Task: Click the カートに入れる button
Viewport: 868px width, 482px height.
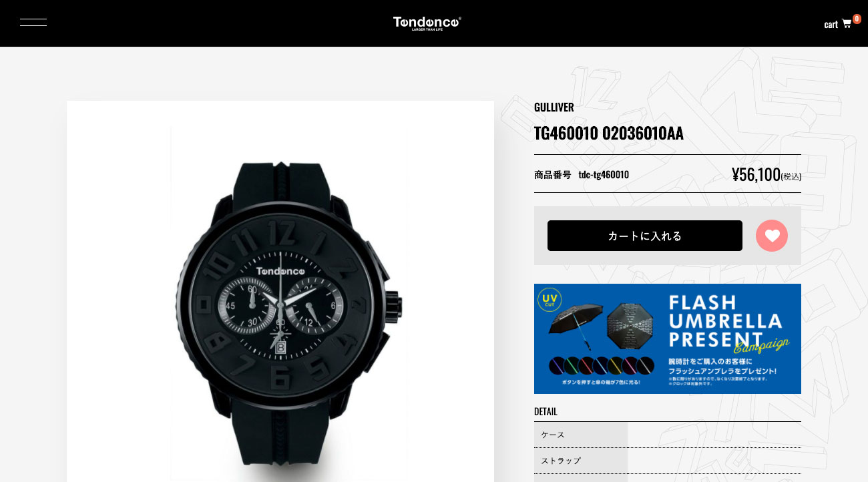Action: click(x=645, y=236)
